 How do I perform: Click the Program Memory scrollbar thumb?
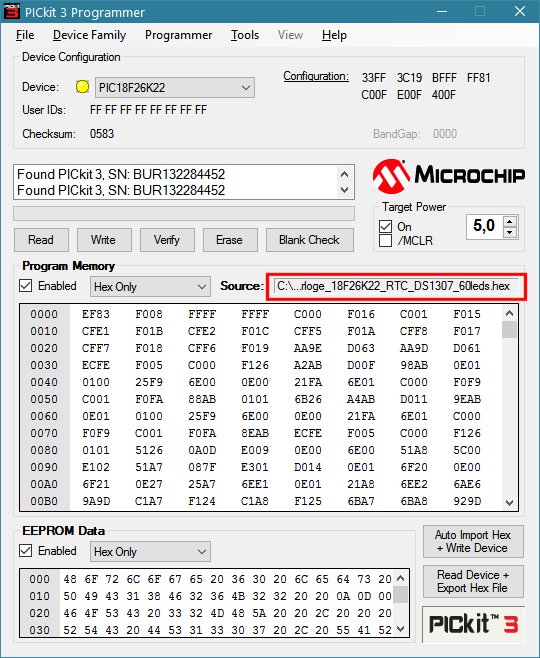click(509, 330)
